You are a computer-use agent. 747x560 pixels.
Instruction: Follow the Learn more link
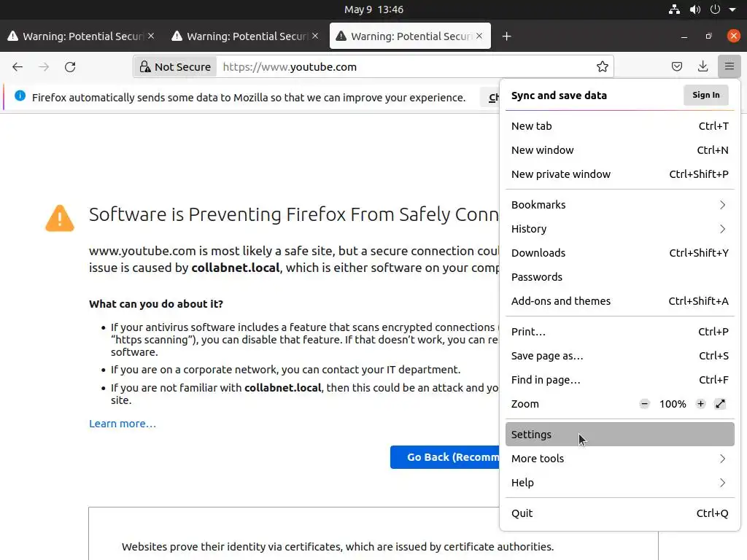tap(123, 424)
